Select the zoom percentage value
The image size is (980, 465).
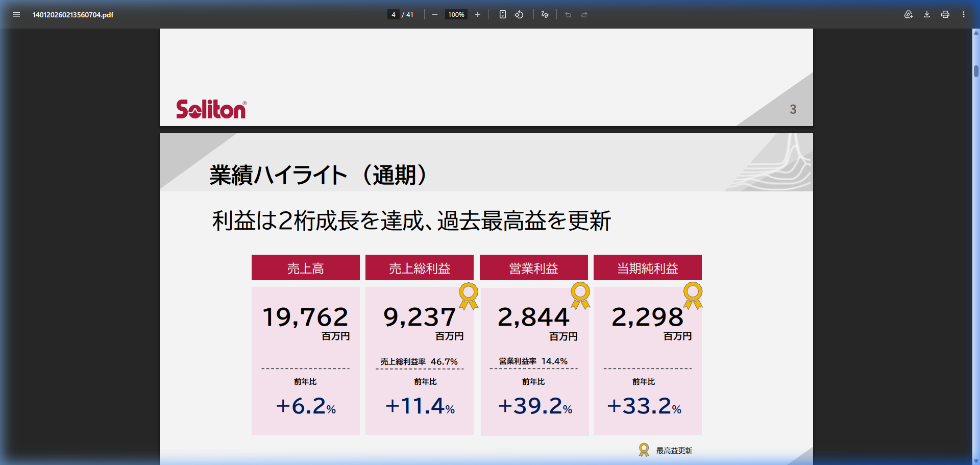(456, 14)
